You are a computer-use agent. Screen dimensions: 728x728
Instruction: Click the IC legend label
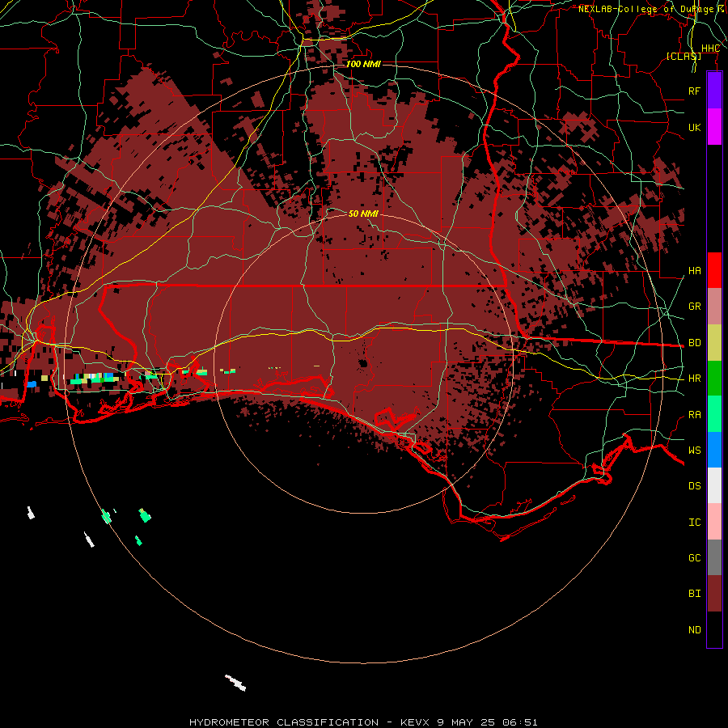click(695, 523)
